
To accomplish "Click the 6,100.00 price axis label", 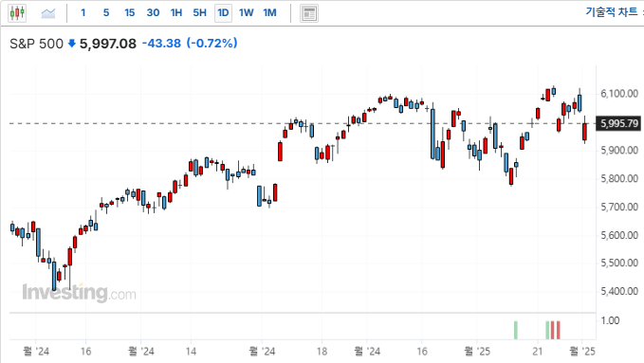I will tap(619, 94).
